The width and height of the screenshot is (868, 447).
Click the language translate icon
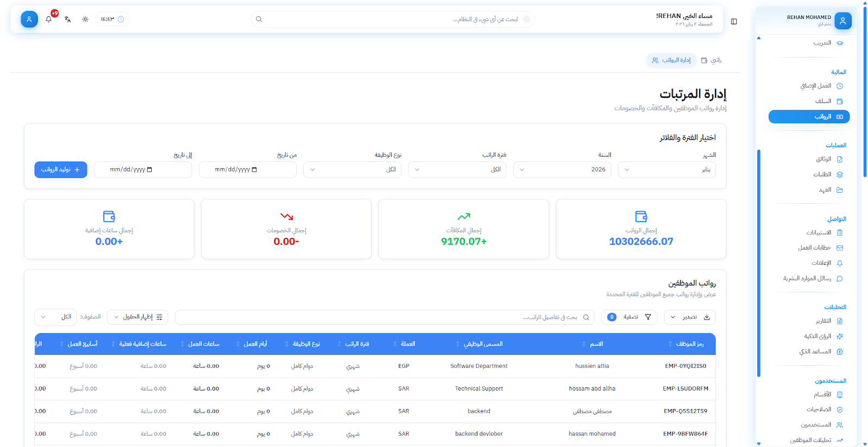point(67,20)
